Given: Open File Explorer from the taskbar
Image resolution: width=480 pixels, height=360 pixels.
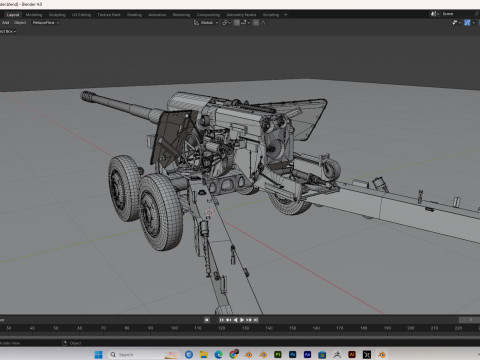Looking at the screenshot, I should click(204, 355).
